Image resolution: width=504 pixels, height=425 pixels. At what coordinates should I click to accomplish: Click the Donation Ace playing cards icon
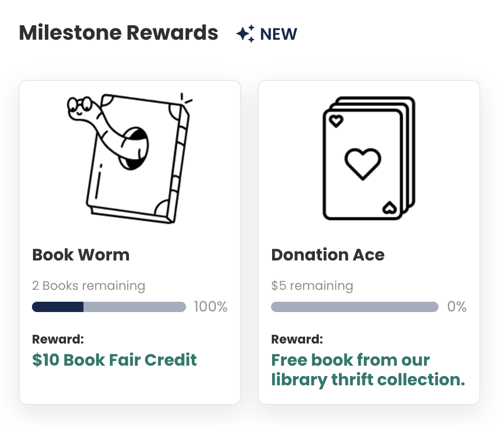coord(369,158)
